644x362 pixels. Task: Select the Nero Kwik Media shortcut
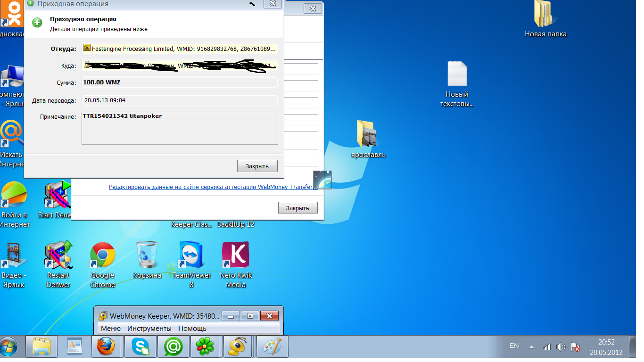coord(236,265)
